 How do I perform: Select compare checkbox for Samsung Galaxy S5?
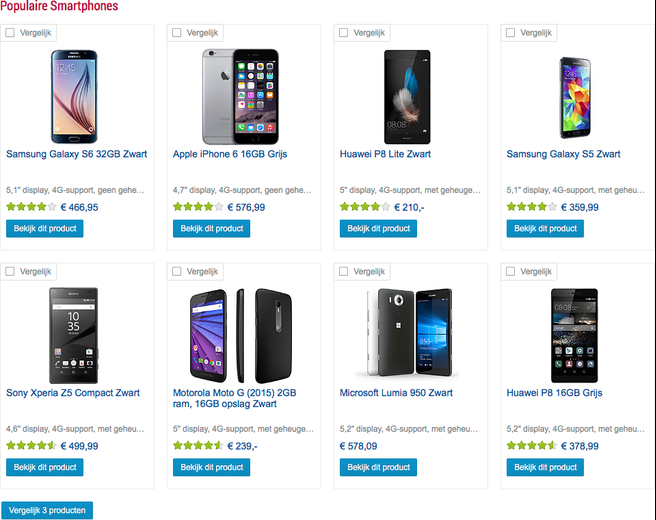511,33
